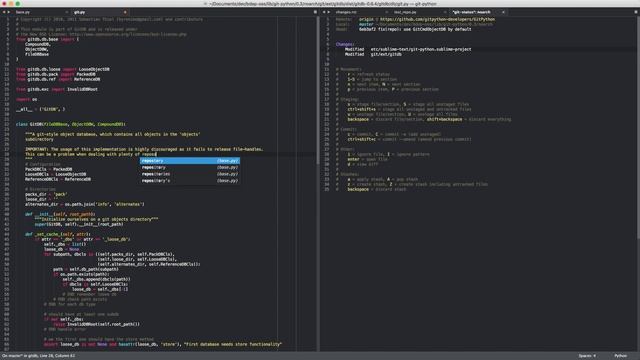Open left pane tab list dropdown

315,12
